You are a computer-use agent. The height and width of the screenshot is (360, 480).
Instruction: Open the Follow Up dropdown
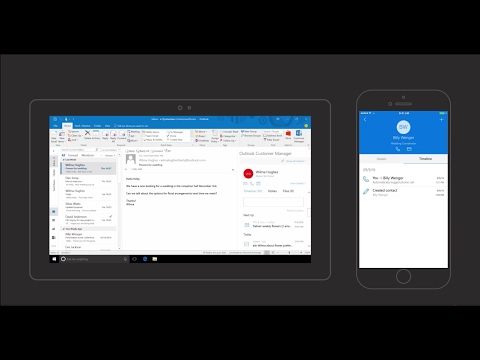[x=228, y=141]
